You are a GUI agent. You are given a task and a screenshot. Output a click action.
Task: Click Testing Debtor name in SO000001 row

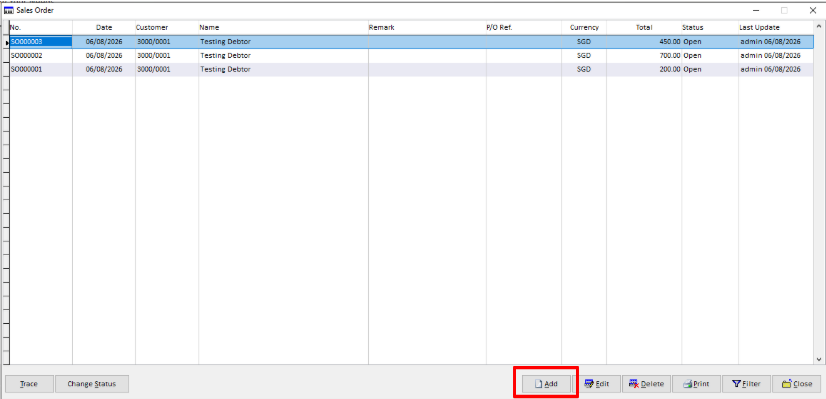225,69
